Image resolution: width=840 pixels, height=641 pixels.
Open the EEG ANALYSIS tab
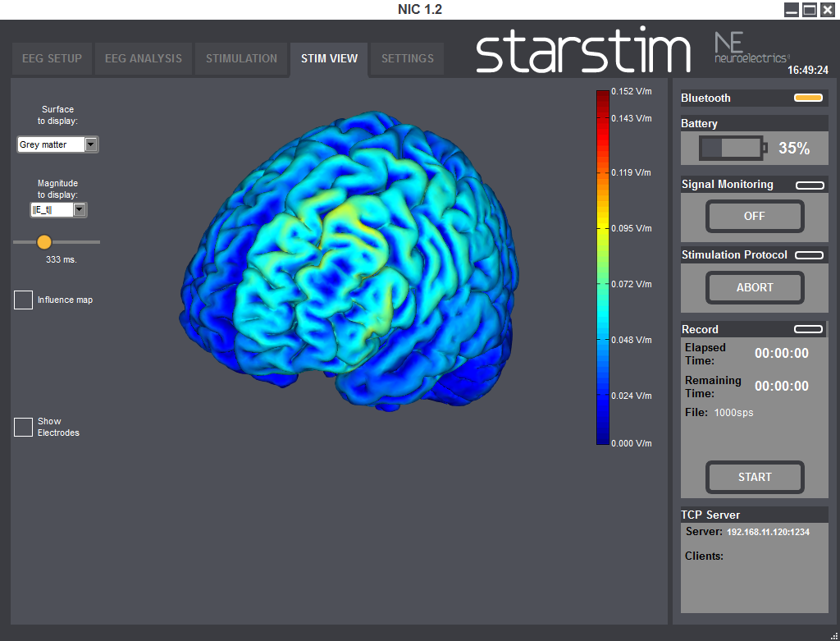pos(144,58)
